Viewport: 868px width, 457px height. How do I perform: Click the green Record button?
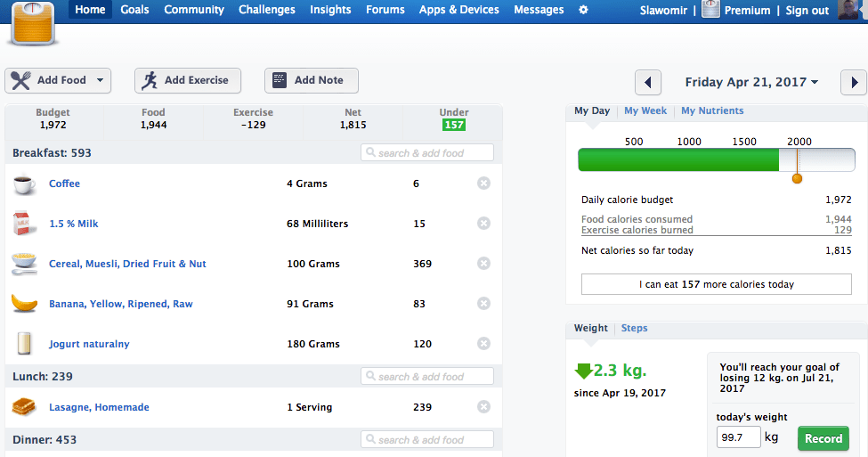pyautogui.click(x=823, y=438)
